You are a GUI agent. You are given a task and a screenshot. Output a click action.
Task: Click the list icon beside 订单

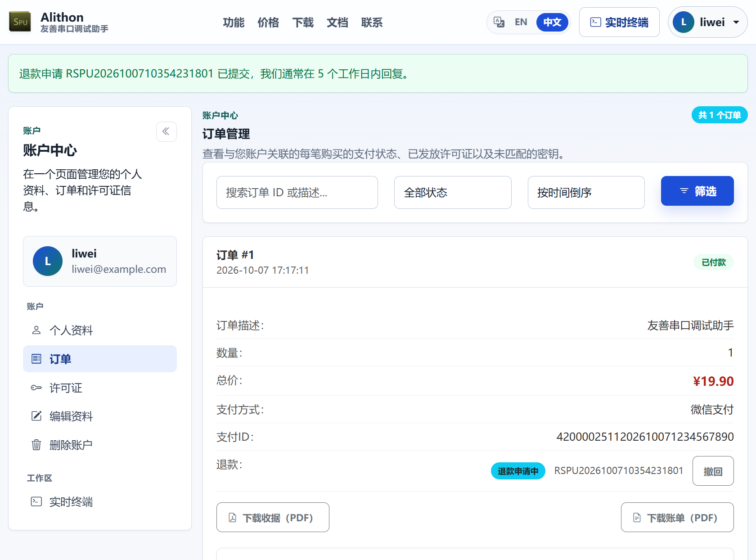[x=36, y=359]
